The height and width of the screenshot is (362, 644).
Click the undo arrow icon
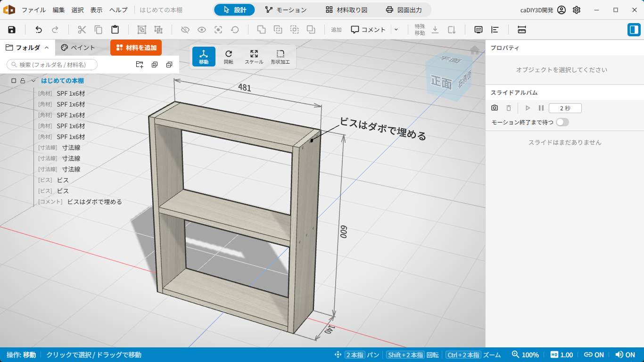pos(39,30)
